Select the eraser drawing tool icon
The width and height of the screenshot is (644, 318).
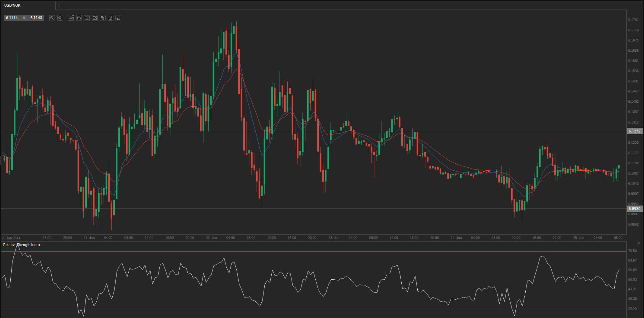118,18
